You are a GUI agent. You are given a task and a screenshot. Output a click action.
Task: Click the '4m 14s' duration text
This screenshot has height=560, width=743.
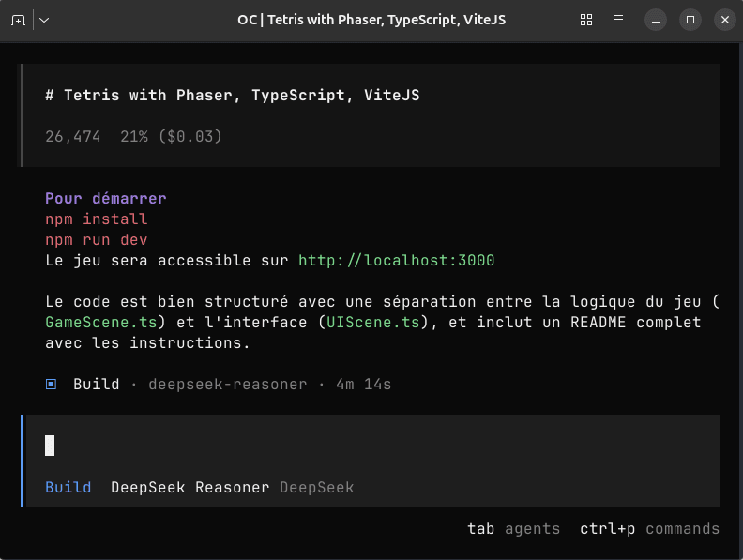pyautogui.click(x=363, y=384)
